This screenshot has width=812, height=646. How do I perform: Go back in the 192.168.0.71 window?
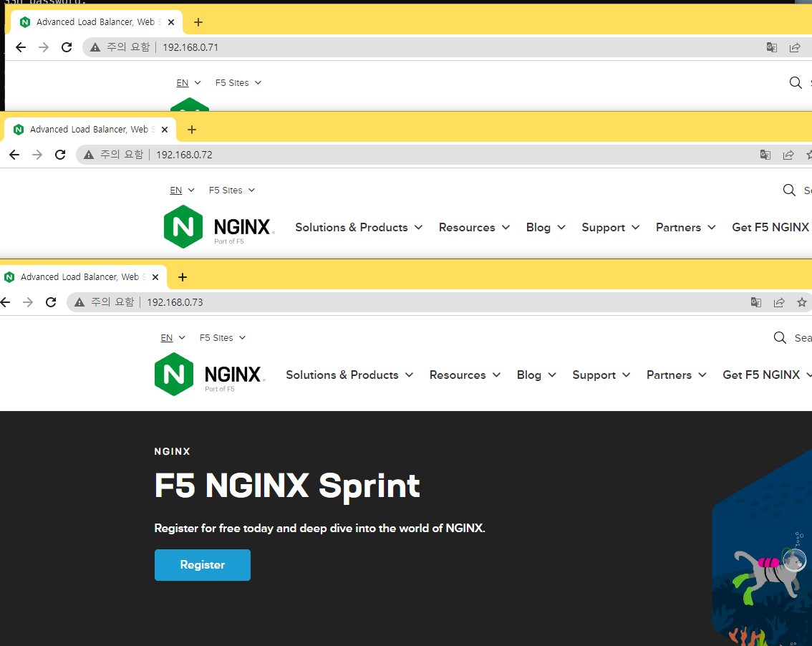click(x=21, y=48)
